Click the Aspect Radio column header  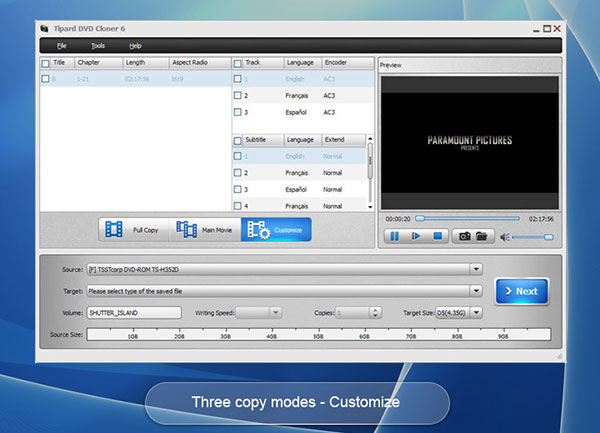click(x=200, y=63)
